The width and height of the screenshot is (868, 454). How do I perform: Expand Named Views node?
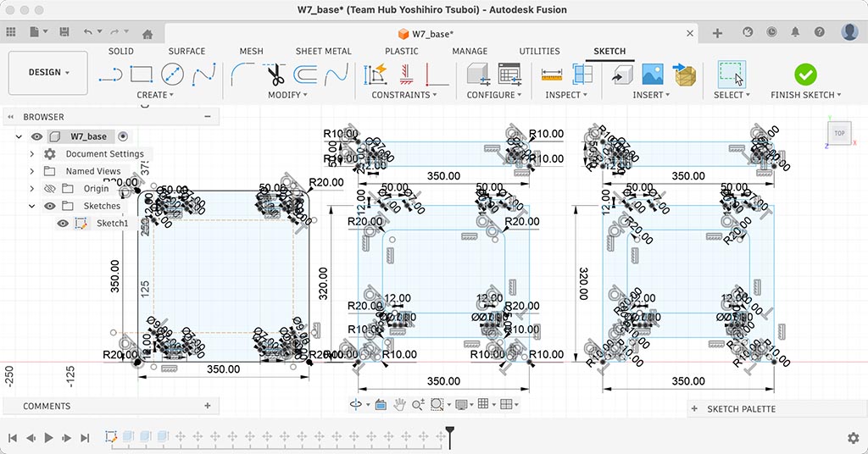click(31, 171)
